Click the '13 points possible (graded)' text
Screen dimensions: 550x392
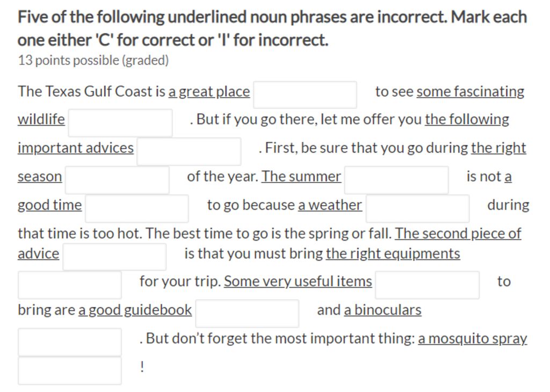pyautogui.click(x=93, y=60)
